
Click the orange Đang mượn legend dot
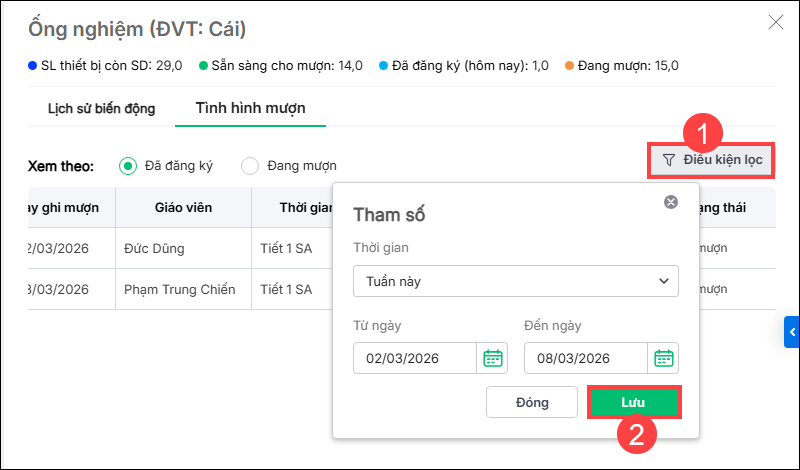[x=569, y=66]
